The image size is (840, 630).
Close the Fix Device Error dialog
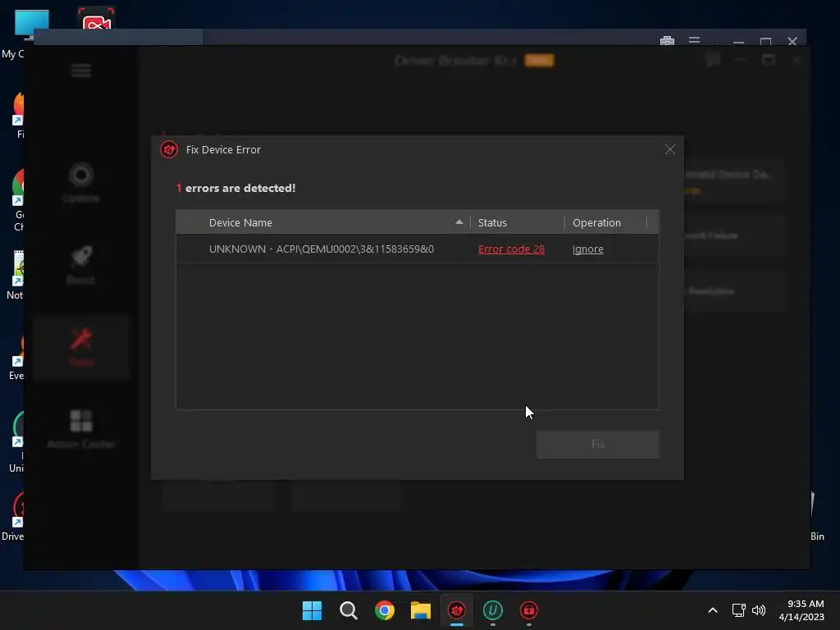click(669, 149)
